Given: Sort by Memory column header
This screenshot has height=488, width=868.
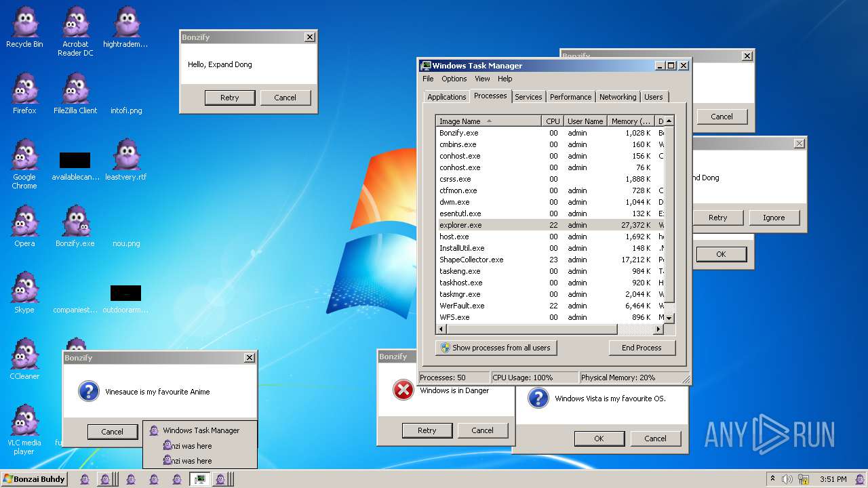Looking at the screenshot, I should point(631,121).
